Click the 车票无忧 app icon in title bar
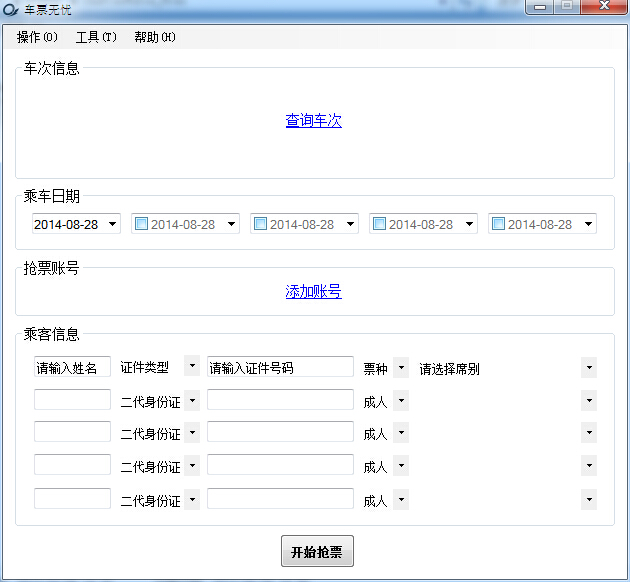 pyautogui.click(x=10, y=10)
